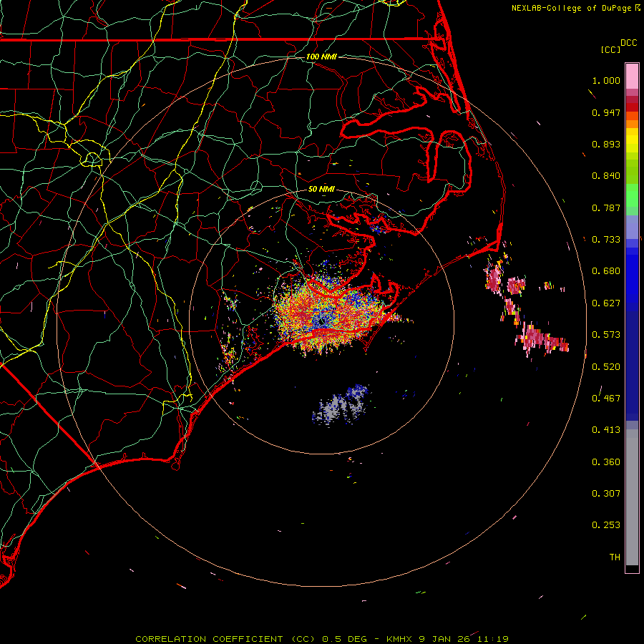Screen dimensions: 644x644
Task: Click the 0.520 scale value
Action: tap(606, 367)
